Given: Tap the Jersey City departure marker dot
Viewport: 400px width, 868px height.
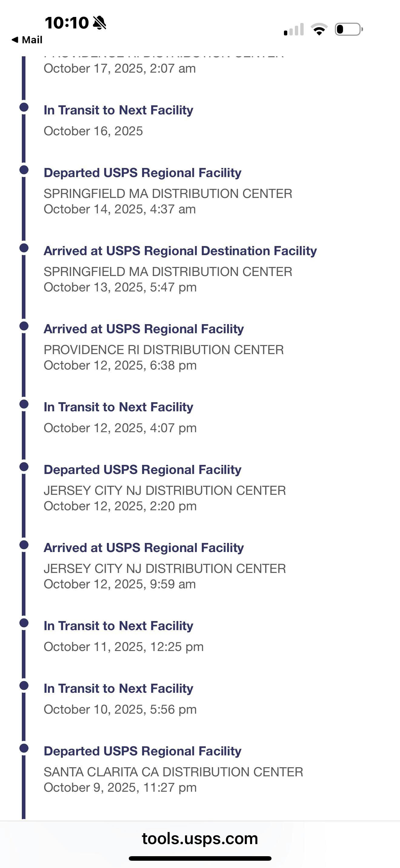Looking at the screenshot, I should pyautogui.click(x=24, y=467).
